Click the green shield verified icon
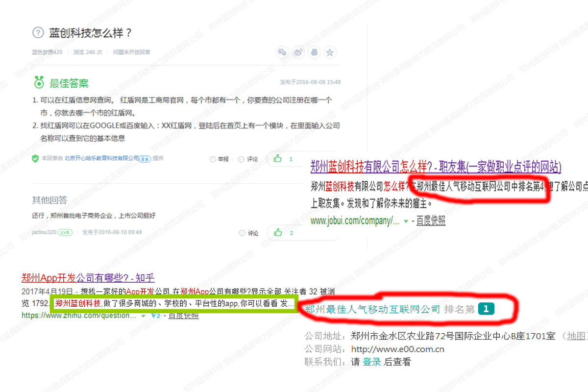This screenshot has height=392, width=588. (35, 158)
